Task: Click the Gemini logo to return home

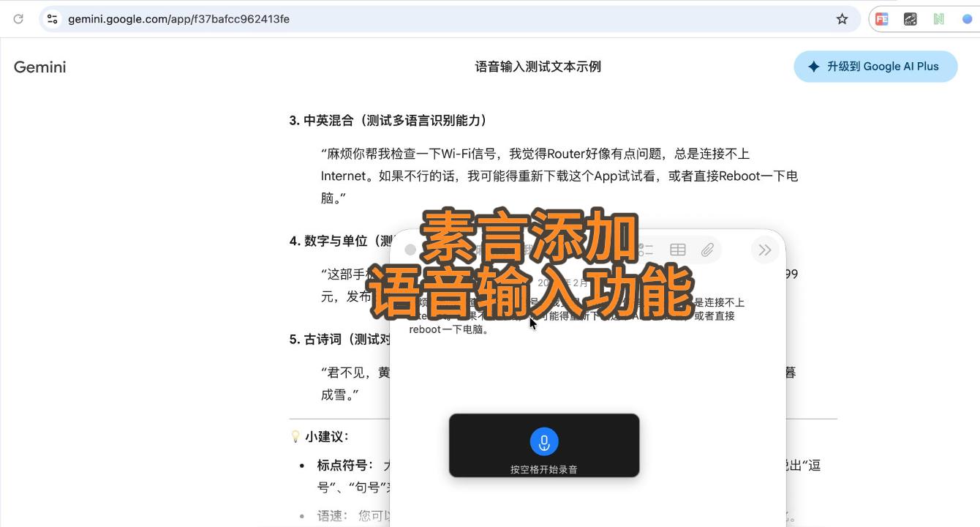Action: [39, 67]
